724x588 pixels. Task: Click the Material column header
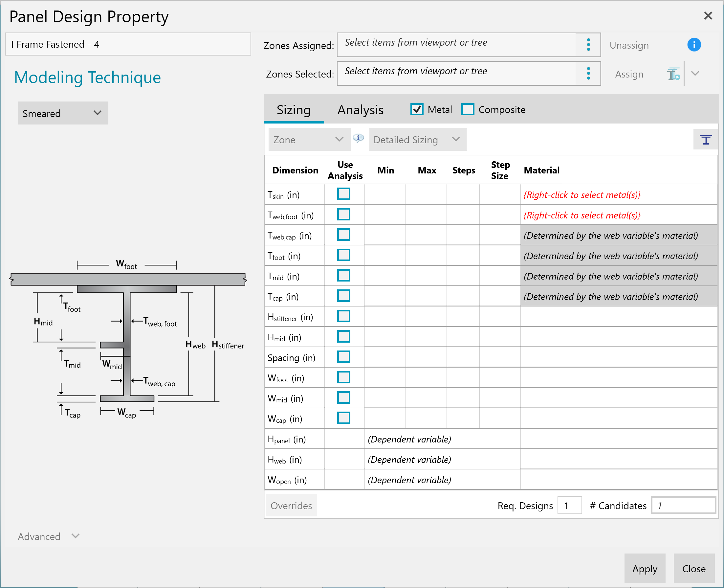[541, 170]
